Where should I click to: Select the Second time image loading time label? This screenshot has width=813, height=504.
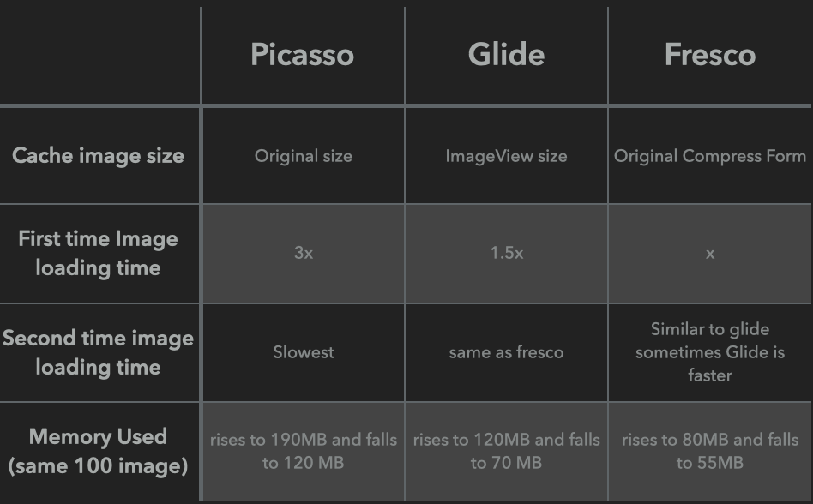(98, 352)
